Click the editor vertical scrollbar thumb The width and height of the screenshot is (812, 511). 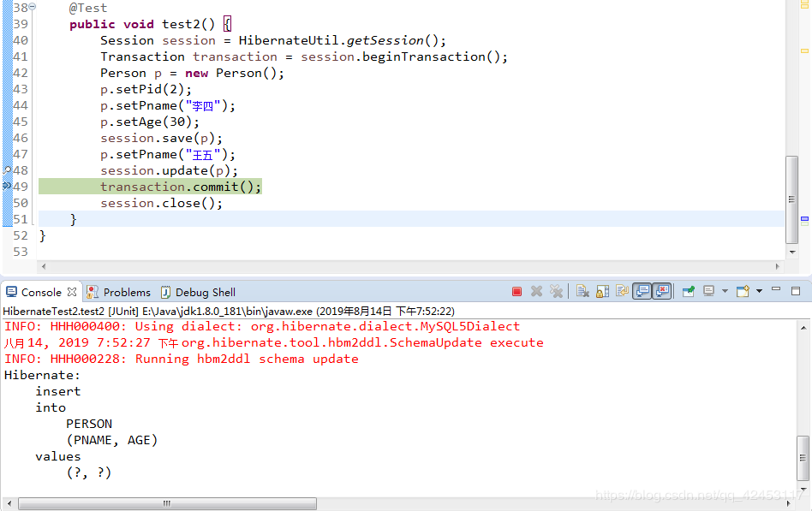(x=791, y=199)
